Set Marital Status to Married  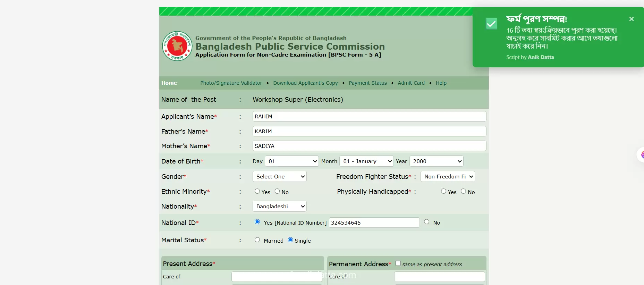pyautogui.click(x=257, y=240)
